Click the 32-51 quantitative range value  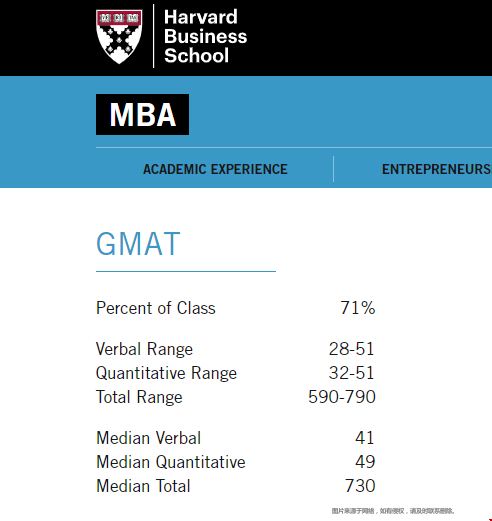351,373
